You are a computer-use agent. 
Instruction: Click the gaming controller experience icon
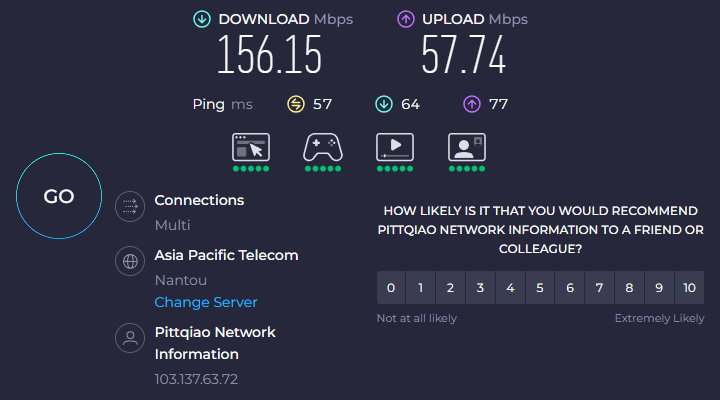323,147
